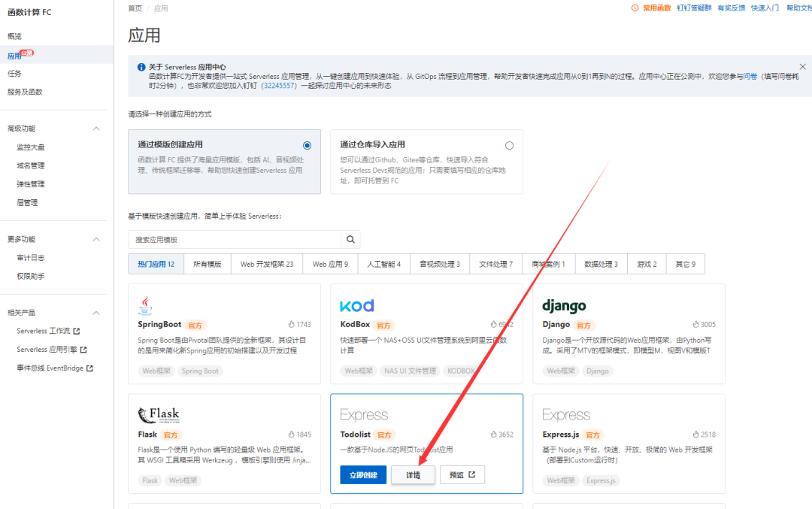The image size is (812, 509).
Task: Switch to 其它 9 tab
Action: click(685, 264)
